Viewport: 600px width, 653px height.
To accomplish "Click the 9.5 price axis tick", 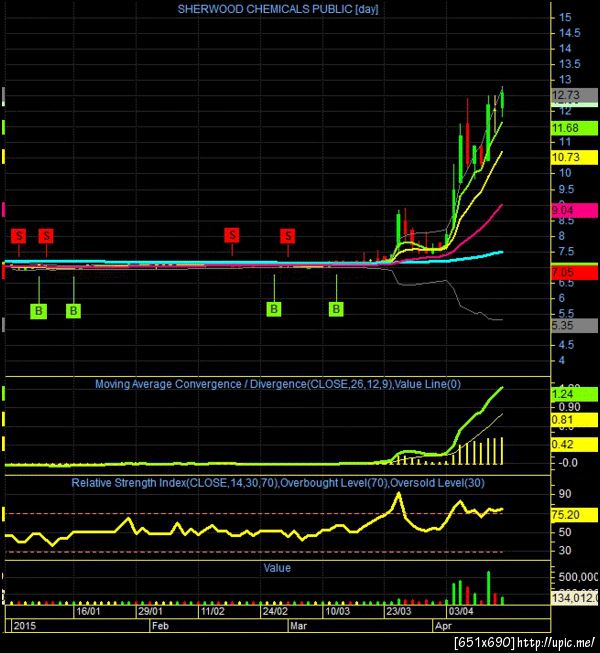I will click(566, 189).
